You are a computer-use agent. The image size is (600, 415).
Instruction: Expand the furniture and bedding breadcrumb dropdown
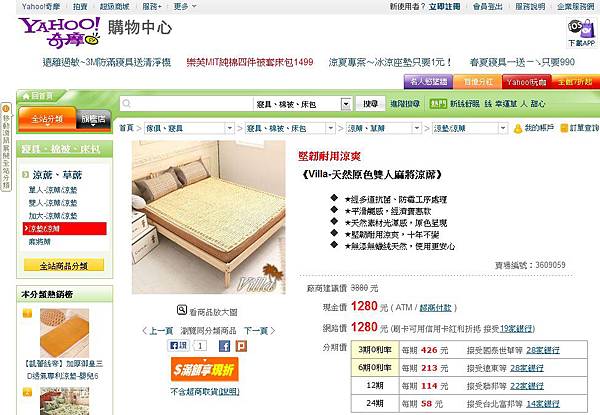click(230, 129)
